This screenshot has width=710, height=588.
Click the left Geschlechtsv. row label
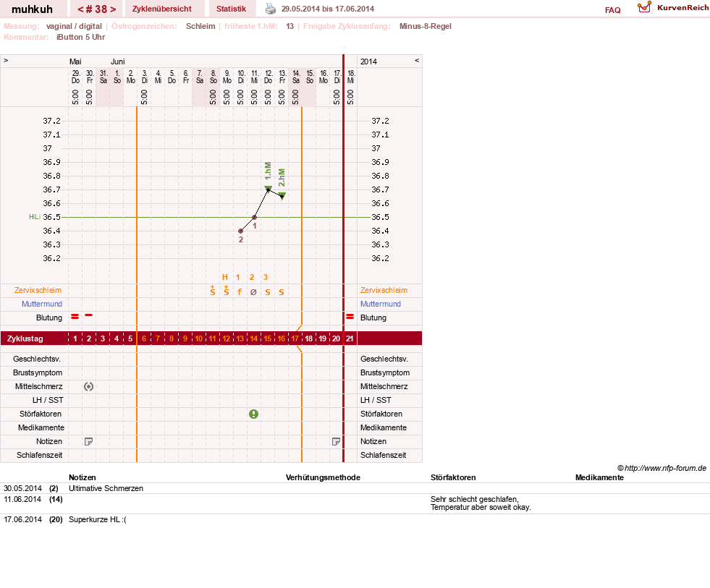click(x=37, y=359)
